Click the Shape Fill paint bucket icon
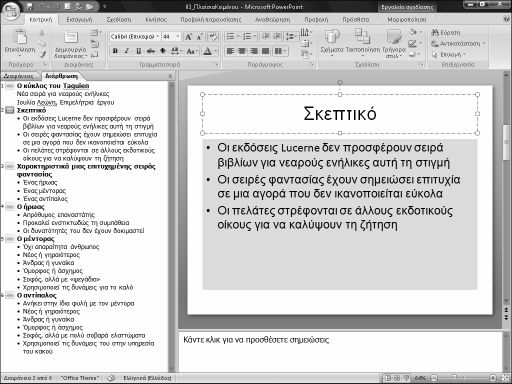Screen dimensions: 512x384 (x=413, y=32)
